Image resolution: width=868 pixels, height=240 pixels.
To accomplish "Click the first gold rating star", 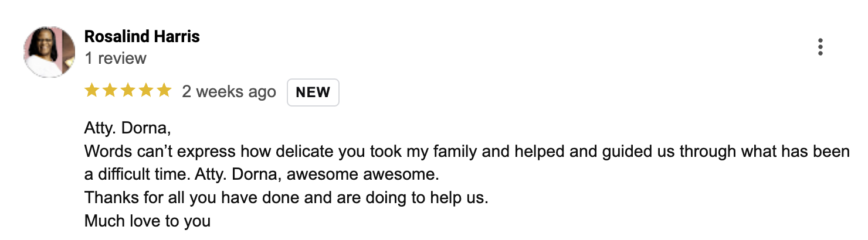I will (x=91, y=91).
